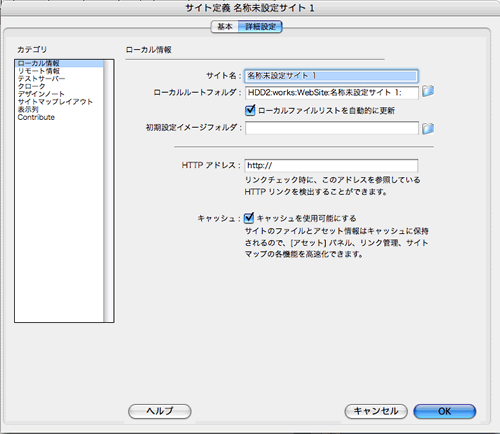Select サイトマップレイアウト category

[55, 102]
